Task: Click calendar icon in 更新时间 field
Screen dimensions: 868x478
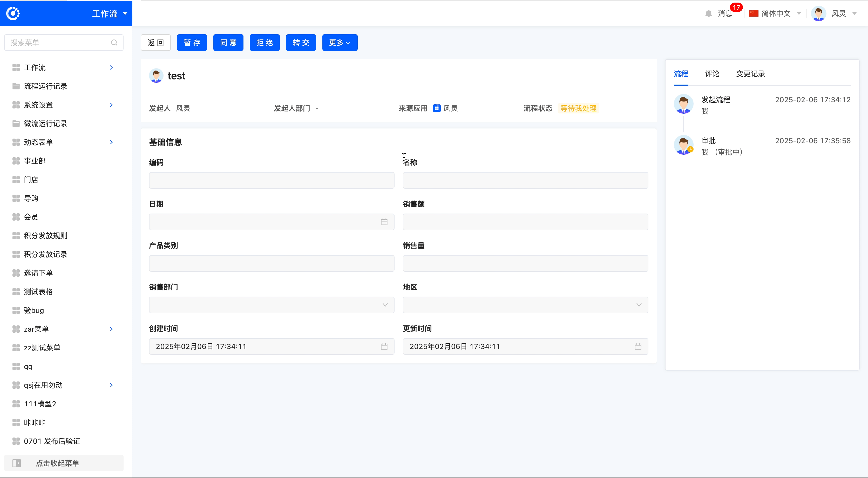Action: click(638, 346)
